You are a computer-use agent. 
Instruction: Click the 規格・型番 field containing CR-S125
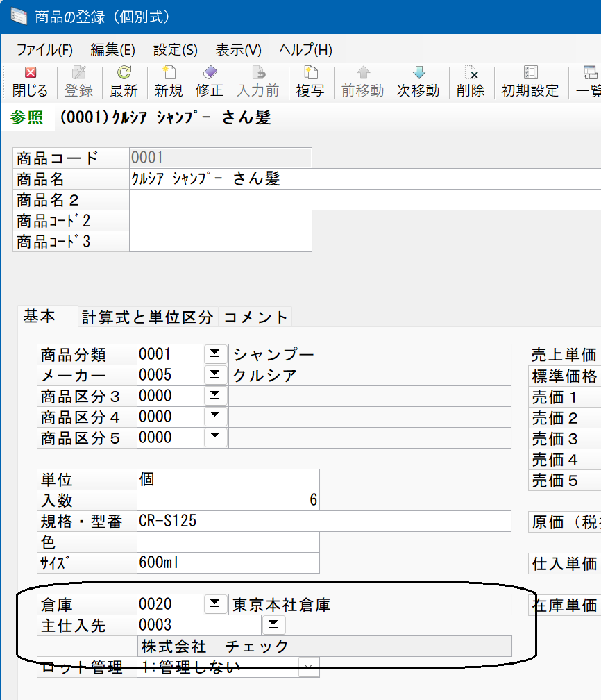324,521
